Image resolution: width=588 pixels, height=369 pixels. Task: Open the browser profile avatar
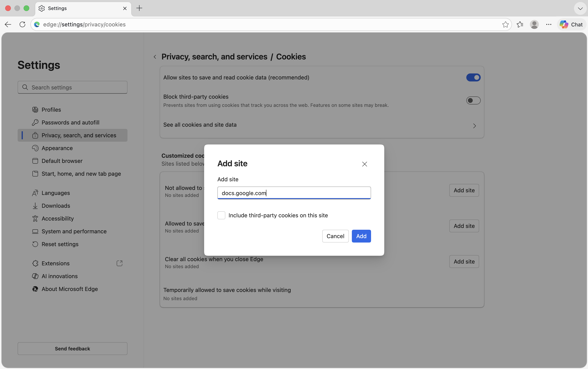coord(534,24)
